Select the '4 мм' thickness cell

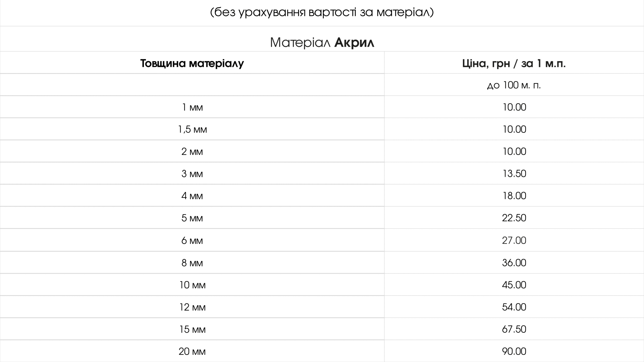coord(192,196)
